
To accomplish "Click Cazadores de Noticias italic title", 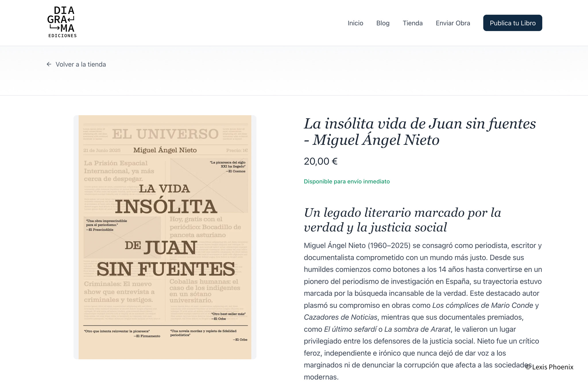I will (341, 317).
